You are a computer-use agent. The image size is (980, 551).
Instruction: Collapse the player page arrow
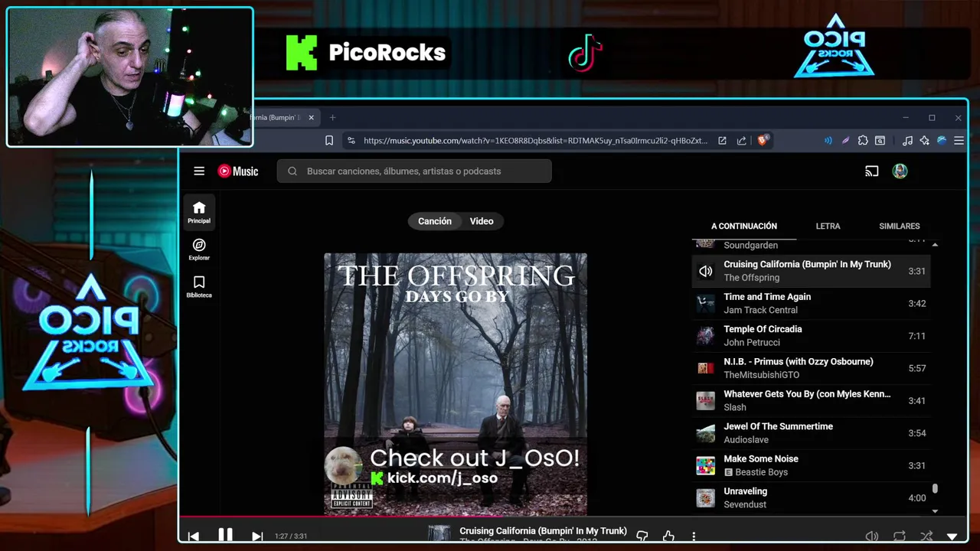pos(952,537)
